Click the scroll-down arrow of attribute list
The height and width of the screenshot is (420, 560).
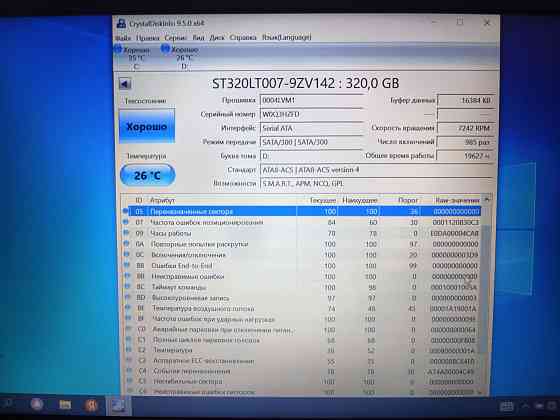[x=480, y=392]
